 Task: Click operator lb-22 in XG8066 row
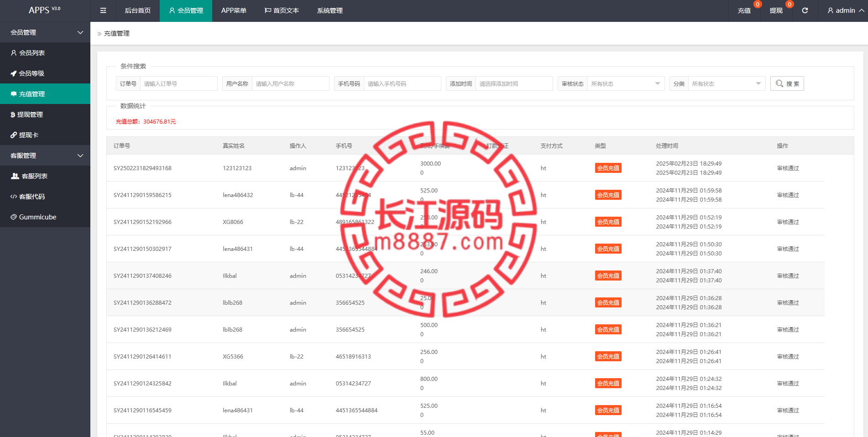click(297, 222)
